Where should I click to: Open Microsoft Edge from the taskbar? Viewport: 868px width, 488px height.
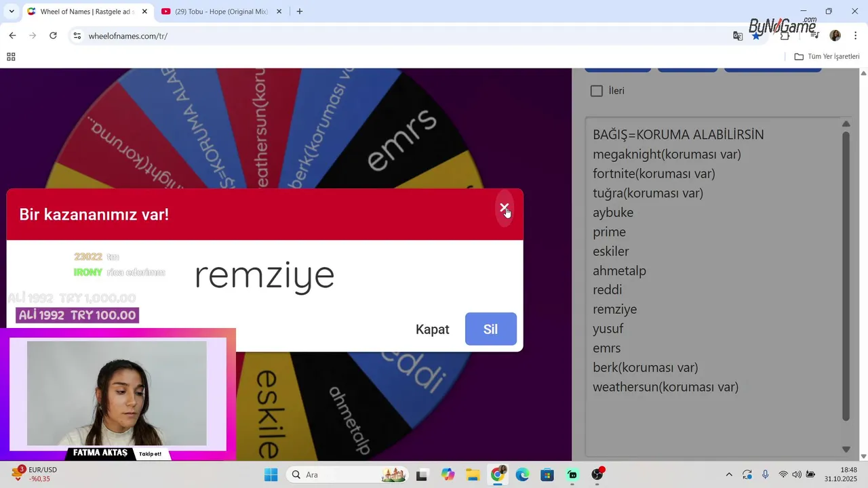522,474
